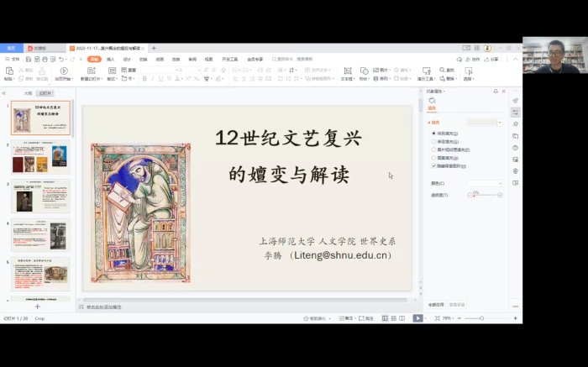Screen dimensions: 588x367
Task: Open the Layout dropdown in ribbon
Action: 113,79
